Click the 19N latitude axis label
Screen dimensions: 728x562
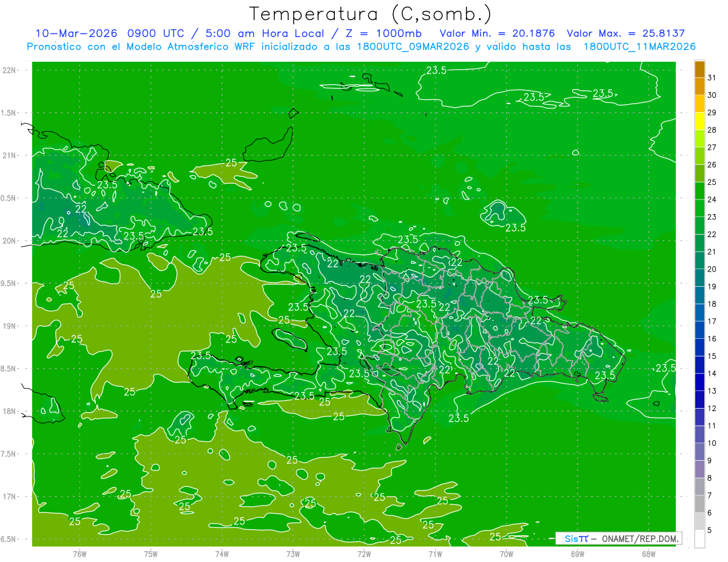(x=9, y=326)
